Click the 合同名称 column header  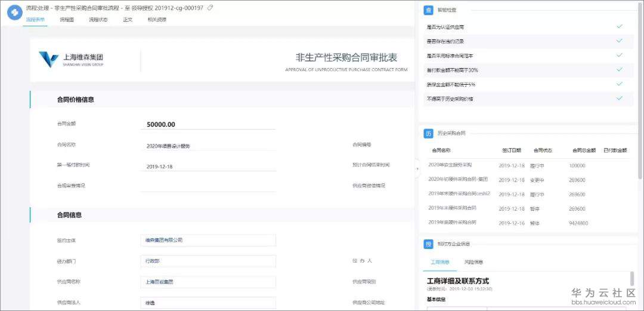click(441, 150)
